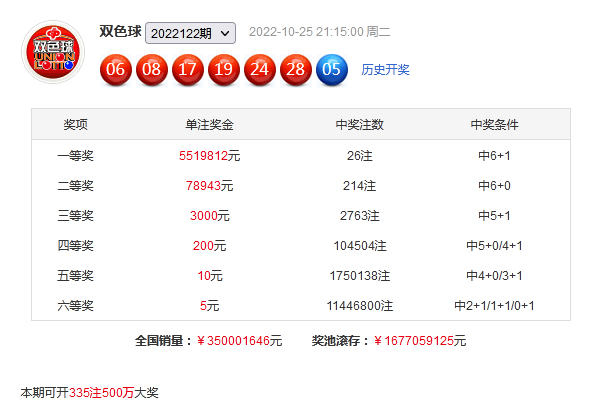Click the condition 中4+0/3+1
Viewport: 601px width, 420px height.
pyautogui.click(x=494, y=276)
